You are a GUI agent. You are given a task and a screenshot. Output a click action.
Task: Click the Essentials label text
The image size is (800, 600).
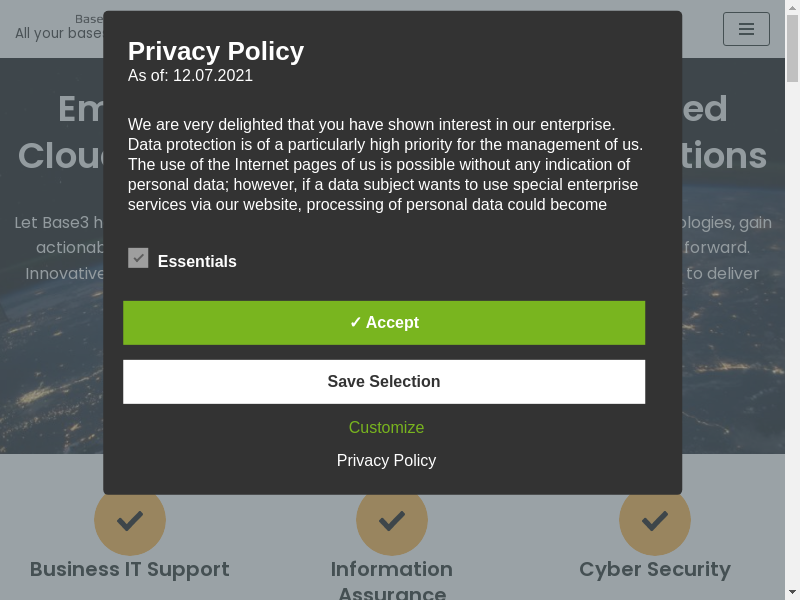197,262
